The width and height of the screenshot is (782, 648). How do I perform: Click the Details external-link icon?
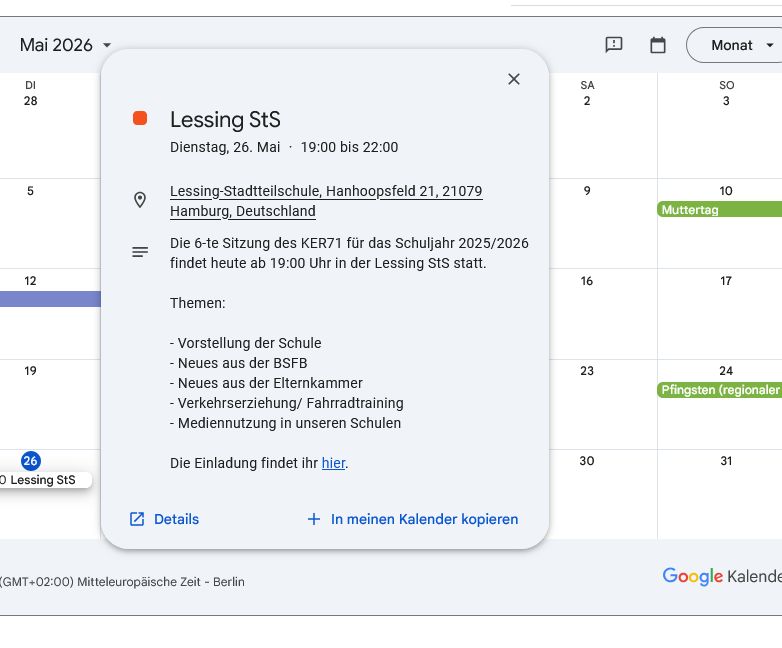[x=137, y=519]
